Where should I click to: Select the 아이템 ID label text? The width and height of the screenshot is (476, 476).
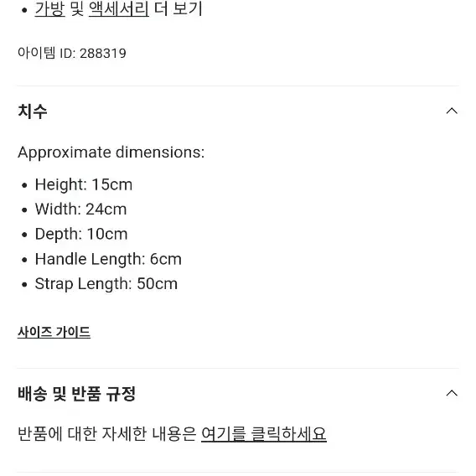pos(46,53)
